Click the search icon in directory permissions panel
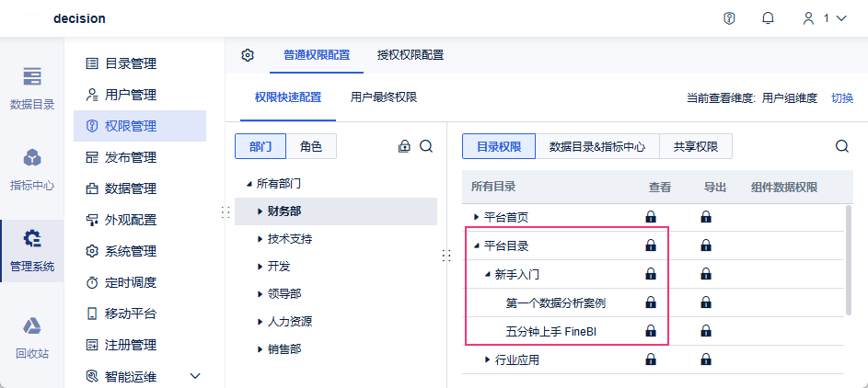Image resolution: width=868 pixels, height=388 pixels. click(842, 146)
